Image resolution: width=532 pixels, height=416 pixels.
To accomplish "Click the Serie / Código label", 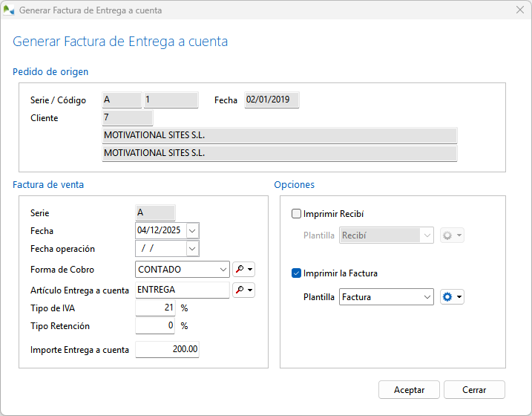I will tap(59, 100).
